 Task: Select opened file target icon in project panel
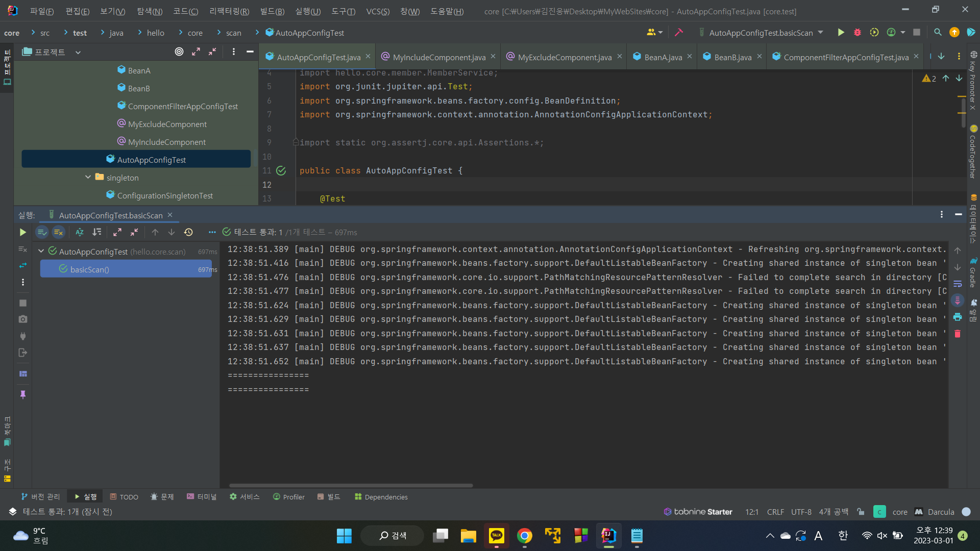click(179, 52)
